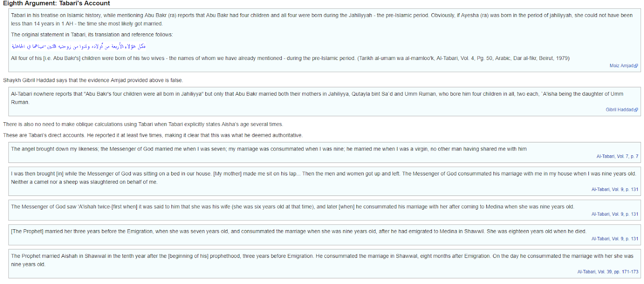644x284 pixels.
Task: Click the citation under the 'Neither a camel' quote
Action: point(615,189)
